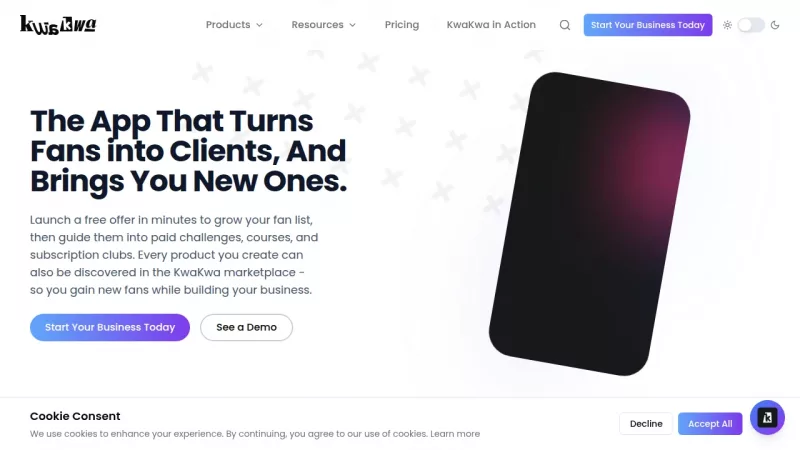Open the Learn more cookie link

[x=455, y=434]
